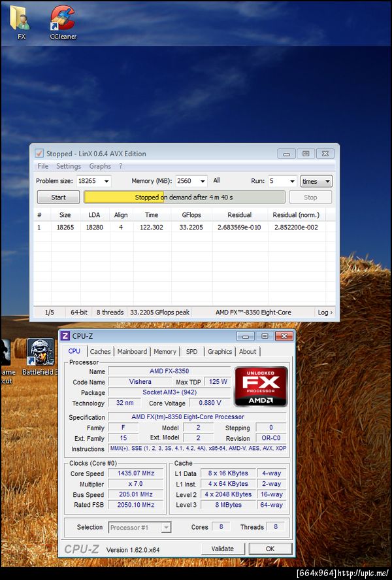The height and width of the screenshot is (580, 392).
Task: Open Battlefield 3 desktop shortcut
Action: tap(41, 357)
